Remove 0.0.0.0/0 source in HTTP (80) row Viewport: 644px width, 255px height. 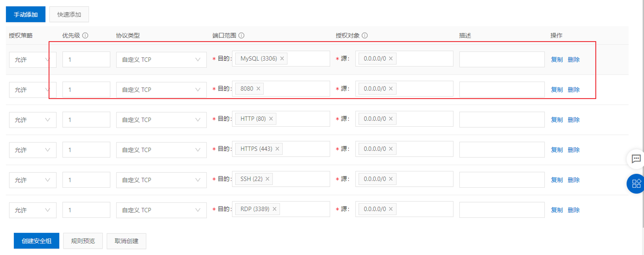(391, 119)
